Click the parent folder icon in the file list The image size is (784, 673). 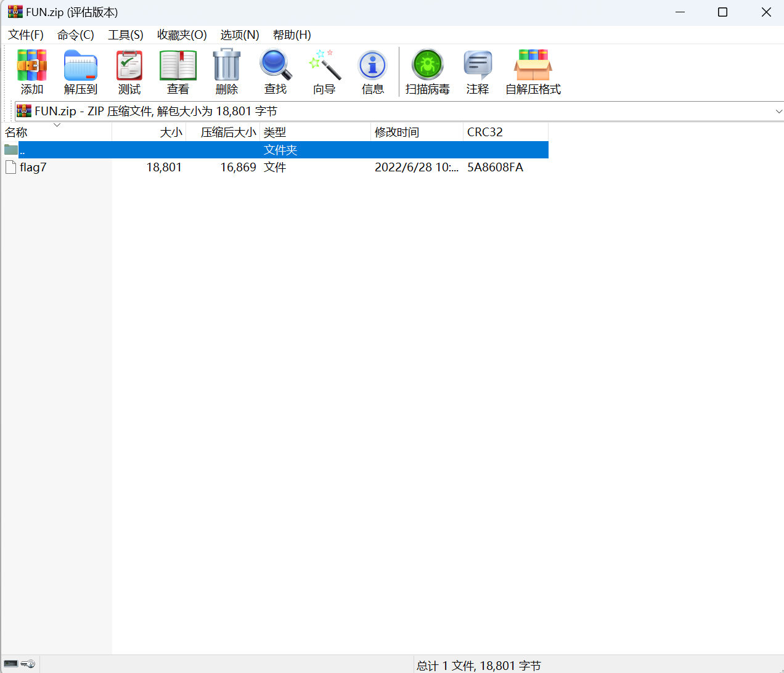pos(11,150)
